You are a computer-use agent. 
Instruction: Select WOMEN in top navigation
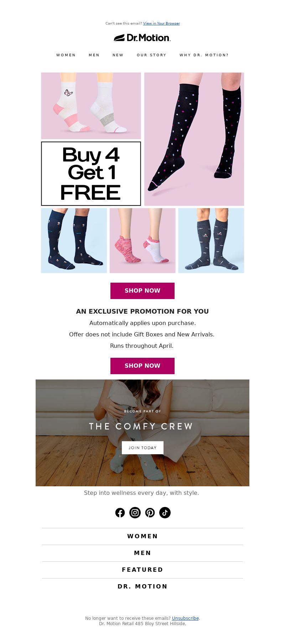point(66,55)
